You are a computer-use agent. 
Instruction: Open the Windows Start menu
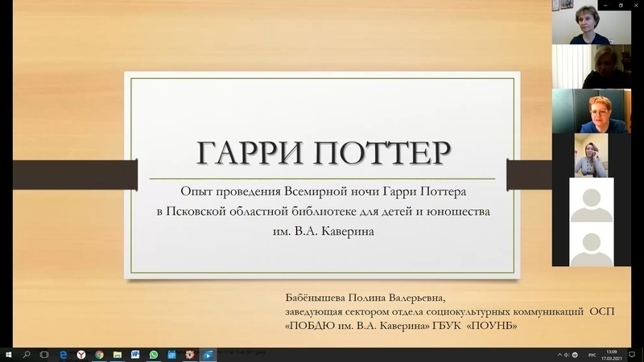point(7,354)
